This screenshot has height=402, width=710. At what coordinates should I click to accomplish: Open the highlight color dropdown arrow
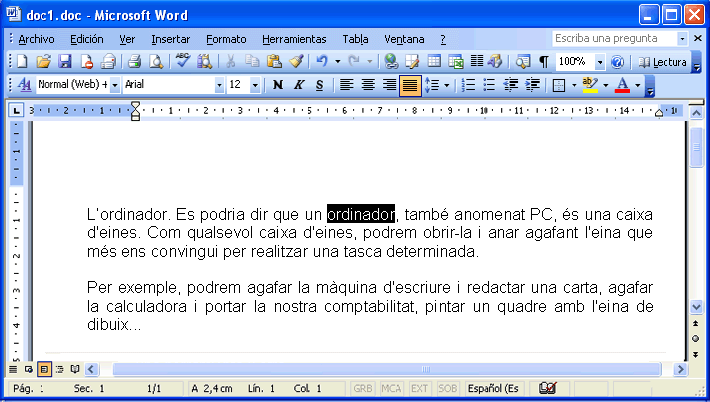605,85
